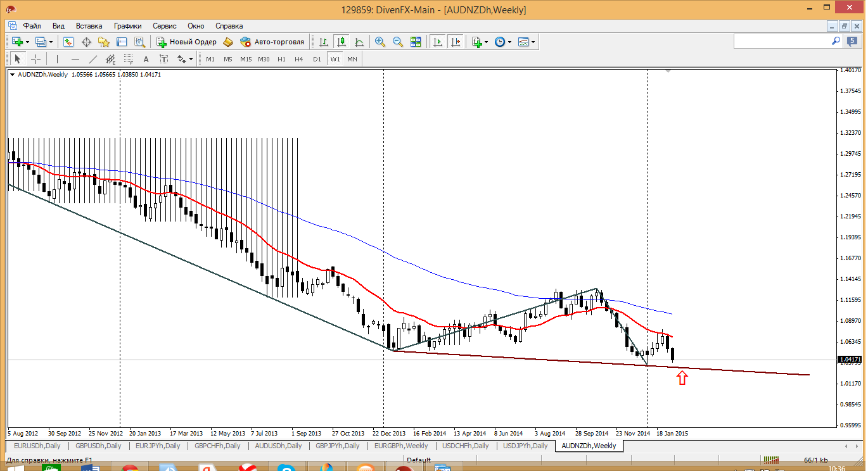
Task: Enable Авто-торговля button
Action: point(272,42)
